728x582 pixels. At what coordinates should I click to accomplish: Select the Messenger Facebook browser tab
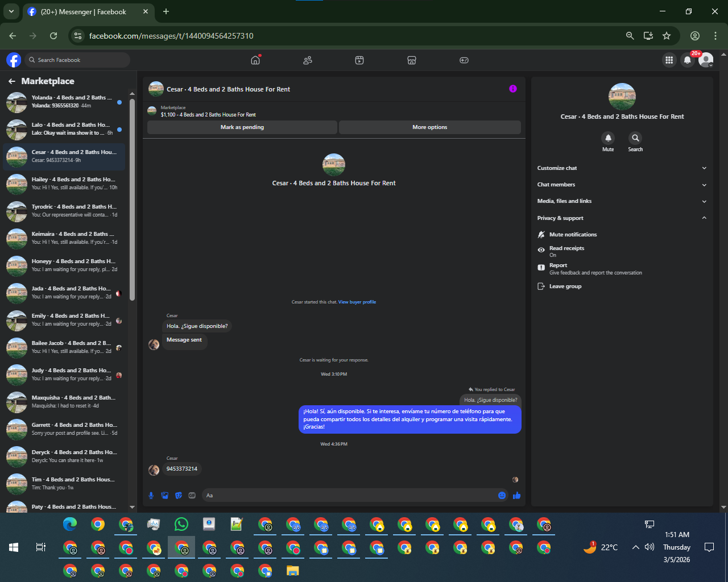[x=88, y=11]
